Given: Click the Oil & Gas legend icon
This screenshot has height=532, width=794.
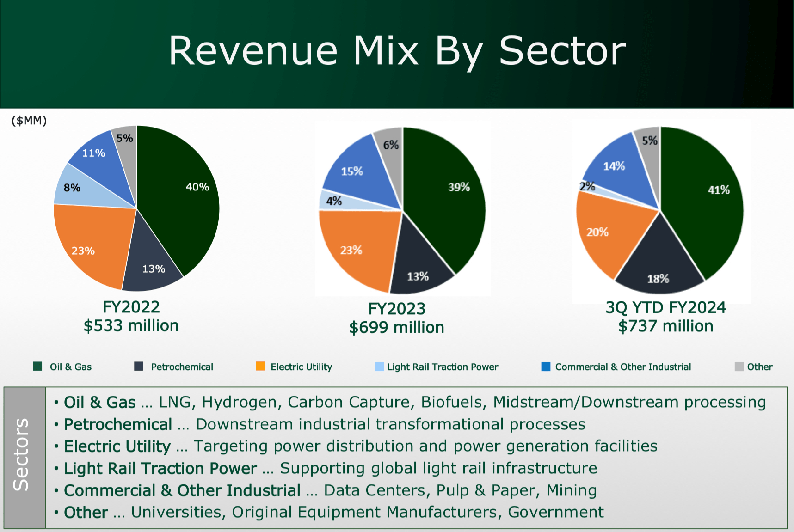Looking at the screenshot, I should [37, 367].
